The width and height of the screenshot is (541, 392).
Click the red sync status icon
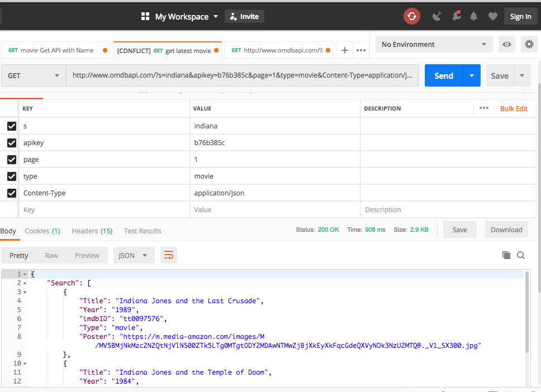coord(411,16)
